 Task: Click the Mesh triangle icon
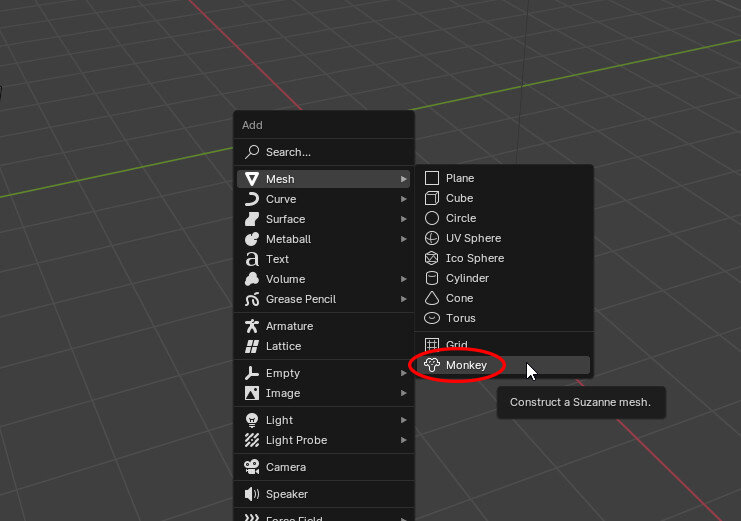tap(252, 179)
